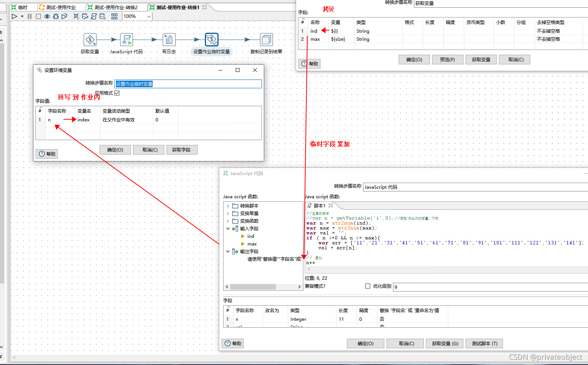The image size is (588, 365).
Task: Click 预览(P) in 获取变量 dialog
Action: coord(447,59)
